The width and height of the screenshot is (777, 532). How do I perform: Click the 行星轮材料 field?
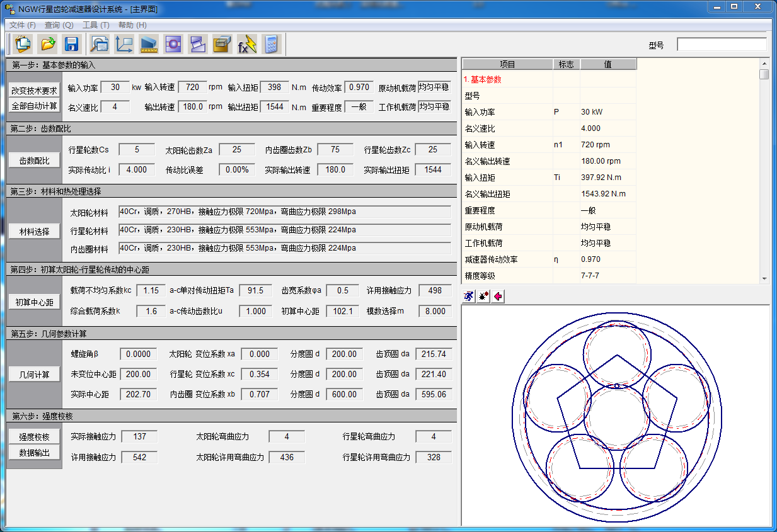[x=285, y=230]
